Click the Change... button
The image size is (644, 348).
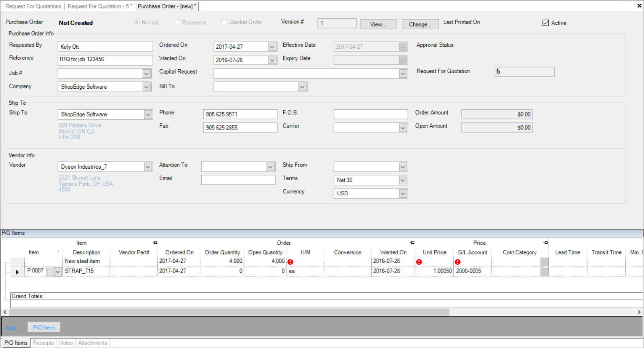[x=421, y=24]
